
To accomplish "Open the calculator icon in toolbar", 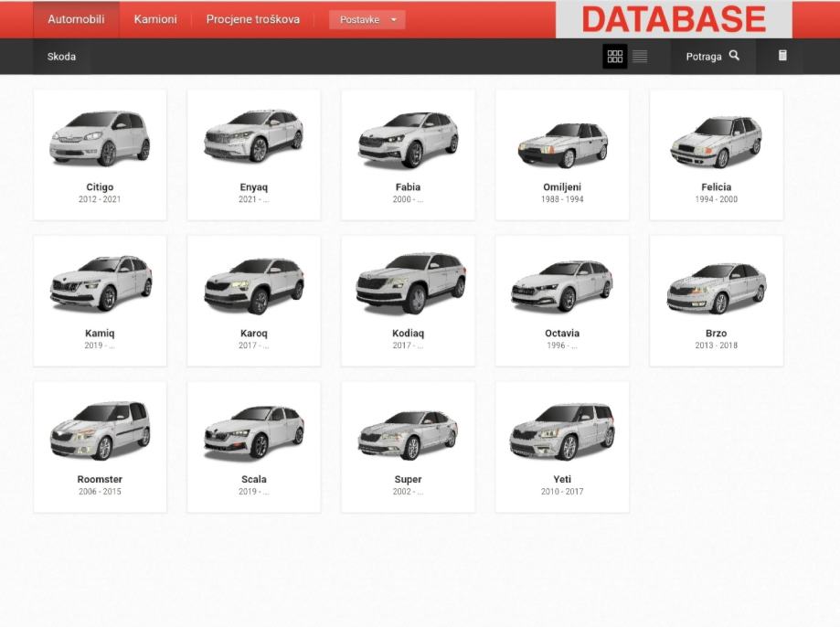I will pos(782,55).
